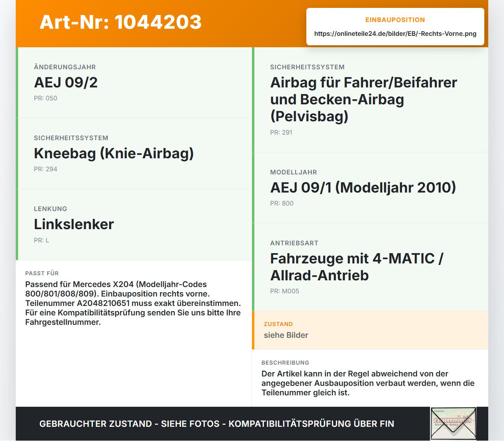Click the ANTRIEBSART label
Screen dimensions: 504x441
coord(294,243)
